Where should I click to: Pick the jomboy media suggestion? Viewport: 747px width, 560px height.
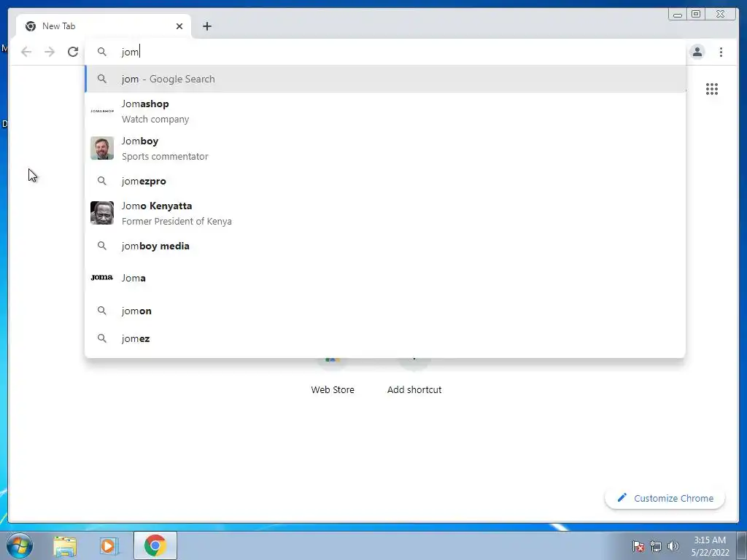(385, 246)
